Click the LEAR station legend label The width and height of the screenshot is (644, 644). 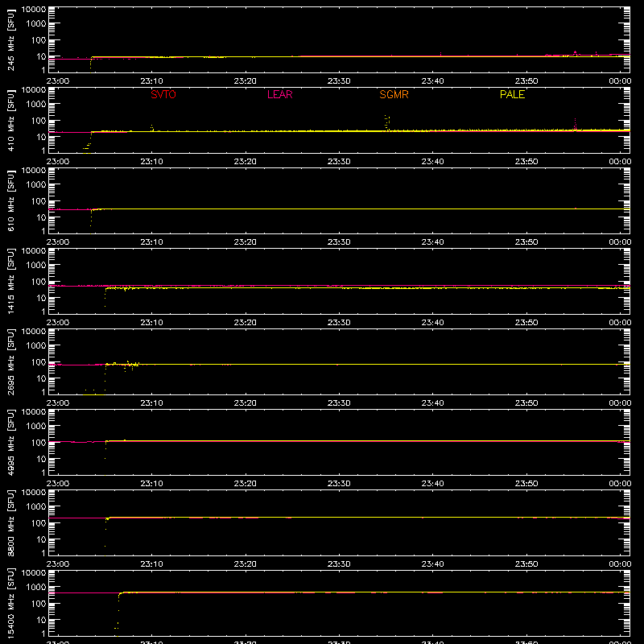click(x=279, y=94)
